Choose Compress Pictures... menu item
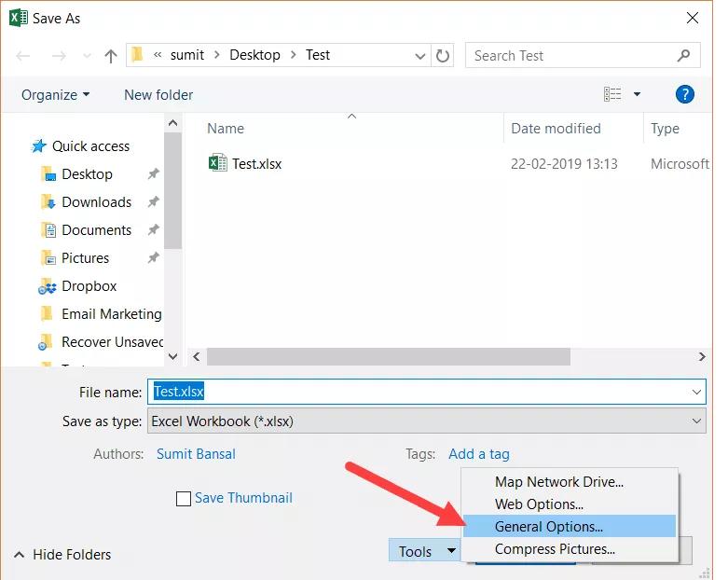This screenshot has width=728, height=580. click(x=570, y=549)
